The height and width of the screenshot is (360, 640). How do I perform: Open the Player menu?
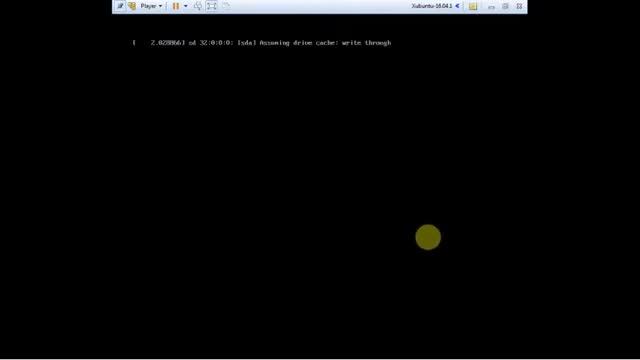(151, 6)
